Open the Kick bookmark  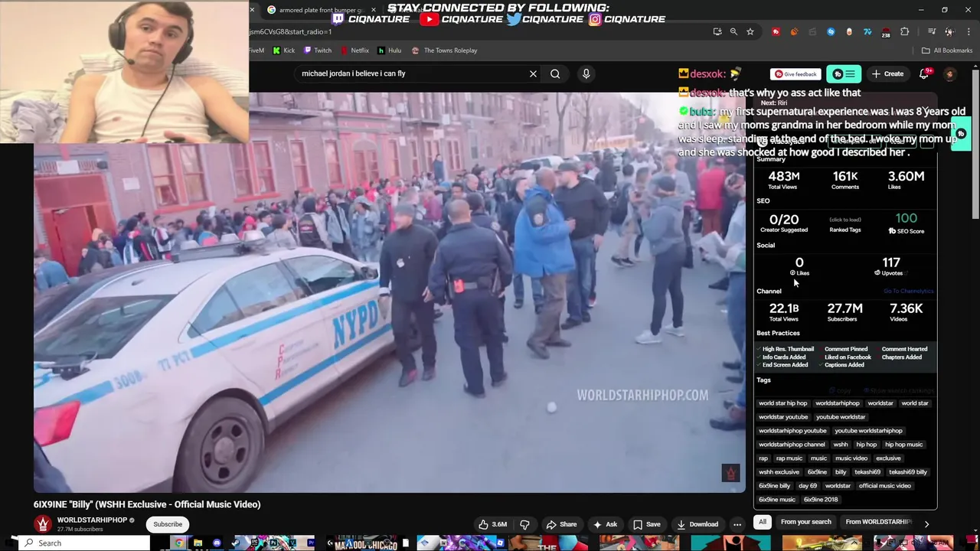(x=284, y=51)
